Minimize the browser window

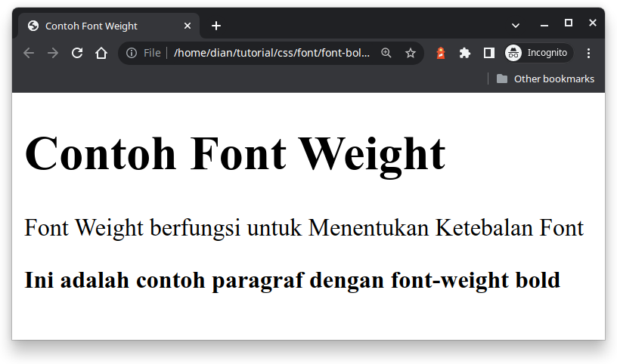tap(544, 25)
